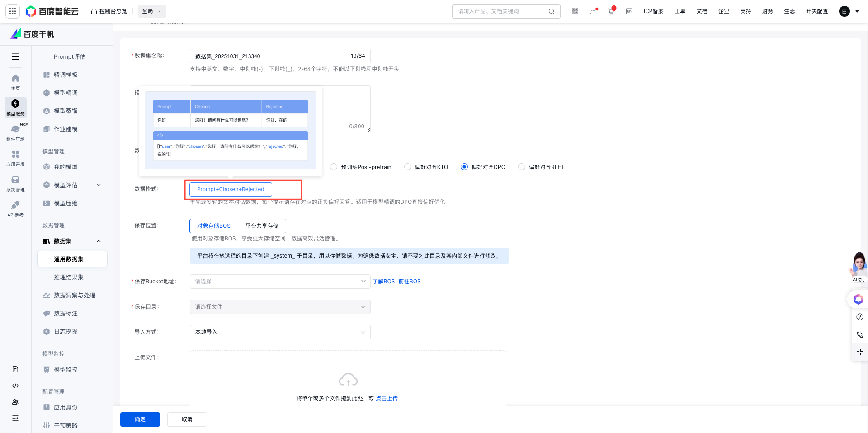This screenshot has height=433, width=868.
Task: Open the 保存Bucket地址 dropdown
Action: pos(280,282)
